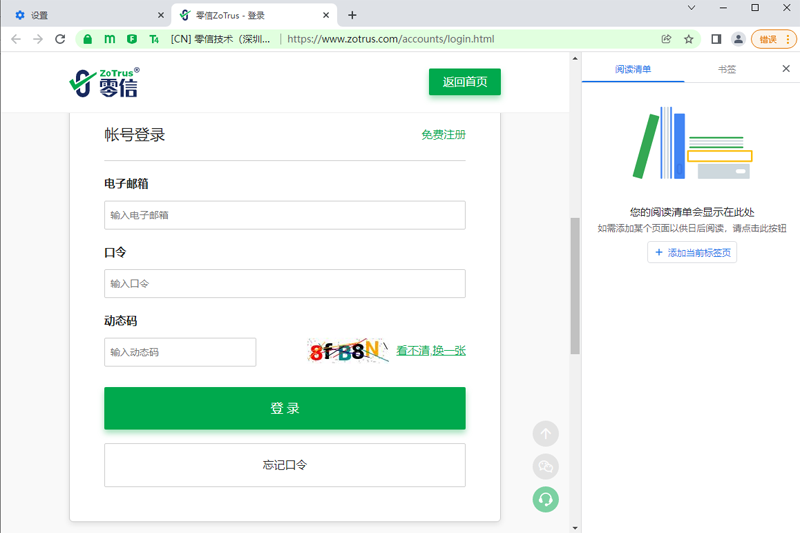Click the page vertical scrollbar thumb
Screen dimensions: 800x533
[x=575, y=285]
